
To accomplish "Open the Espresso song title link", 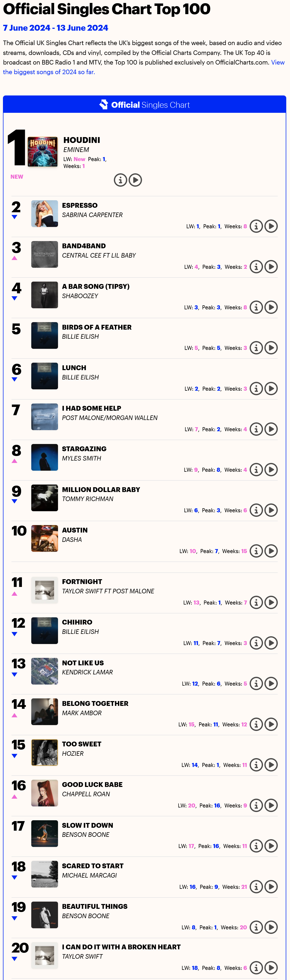I will [80, 205].
